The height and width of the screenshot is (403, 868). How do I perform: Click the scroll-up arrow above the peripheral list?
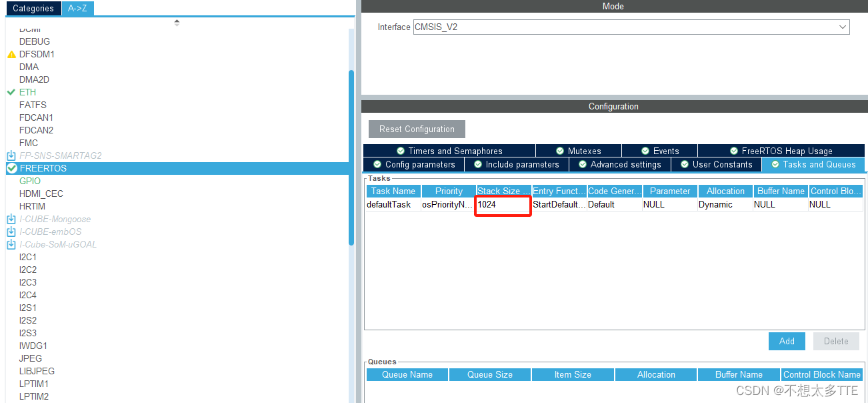coord(177,22)
